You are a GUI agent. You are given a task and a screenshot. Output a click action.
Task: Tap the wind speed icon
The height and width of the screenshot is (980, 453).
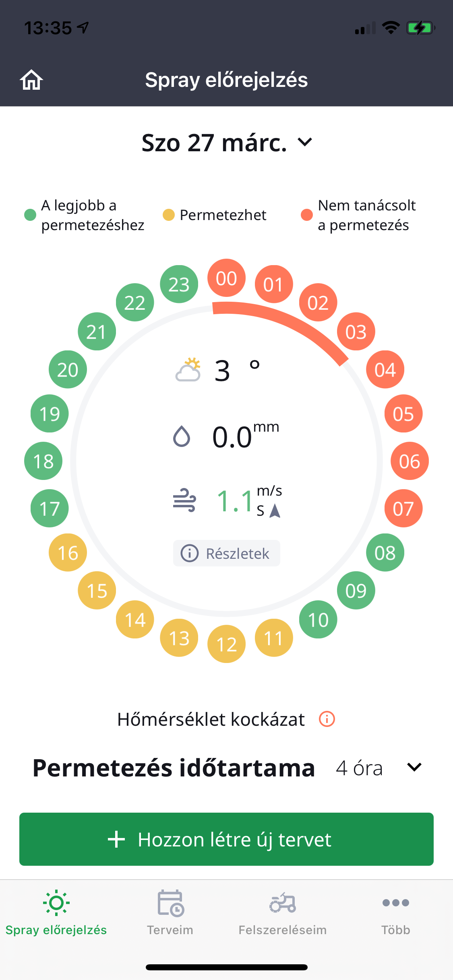click(184, 500)
